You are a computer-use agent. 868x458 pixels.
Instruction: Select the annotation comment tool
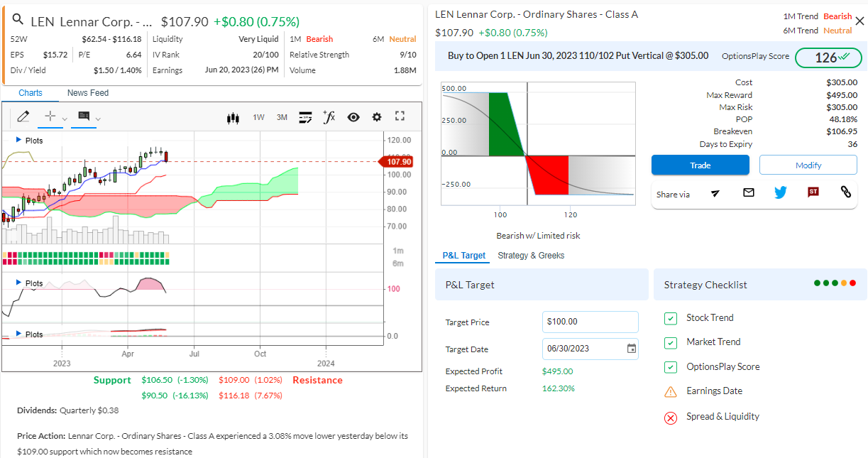coord(84,116)
